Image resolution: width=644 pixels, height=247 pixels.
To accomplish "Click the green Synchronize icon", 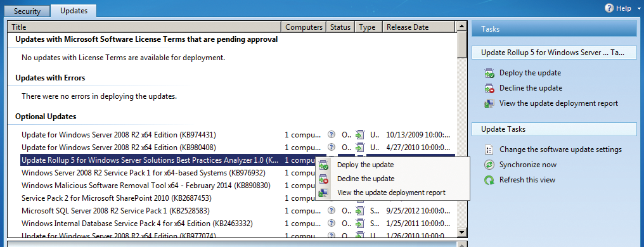I will click(489, 165).
